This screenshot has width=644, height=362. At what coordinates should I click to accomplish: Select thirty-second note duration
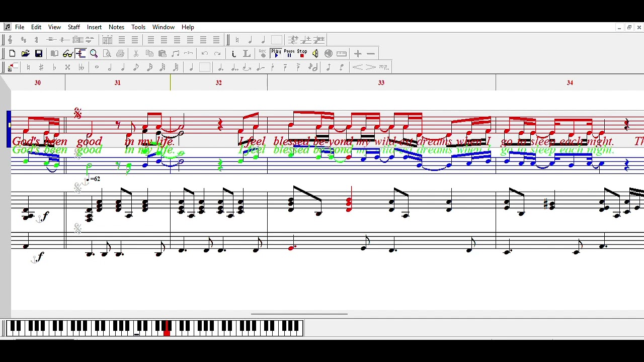pos(163,67)
